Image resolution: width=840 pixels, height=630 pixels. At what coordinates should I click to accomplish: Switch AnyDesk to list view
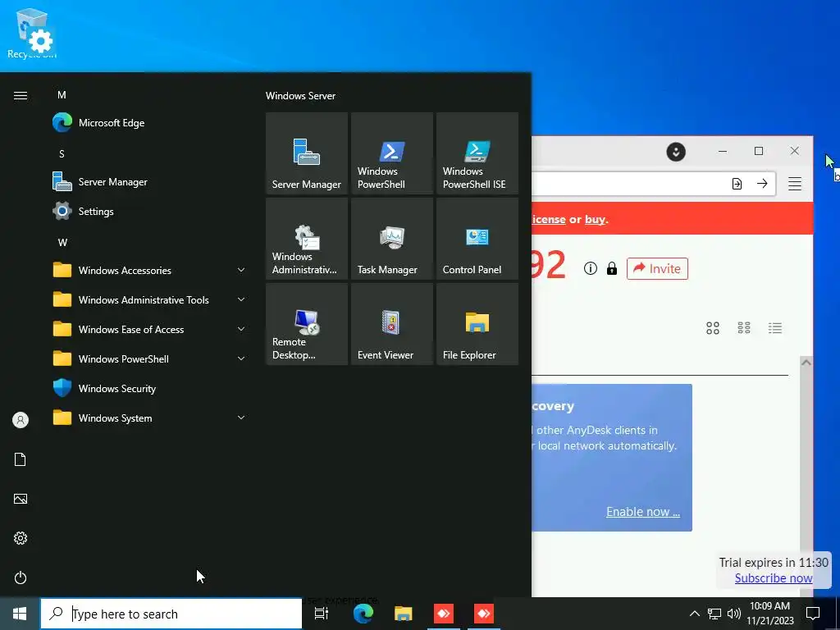tap(775, 328)
